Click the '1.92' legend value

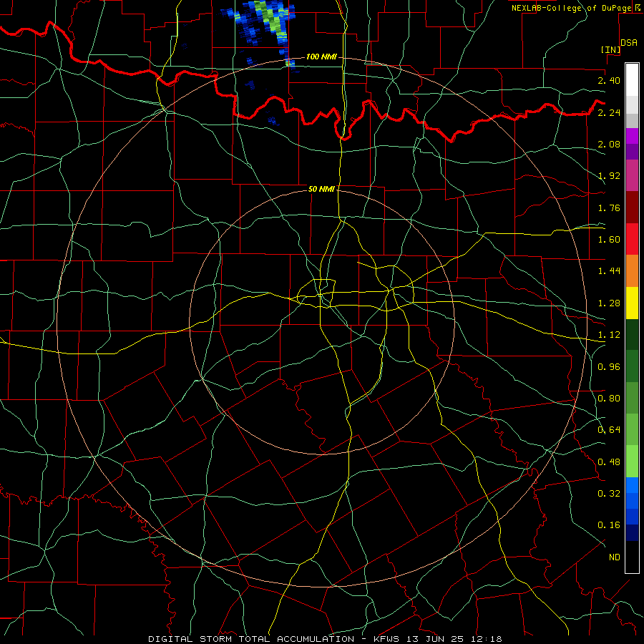point(609,176)
